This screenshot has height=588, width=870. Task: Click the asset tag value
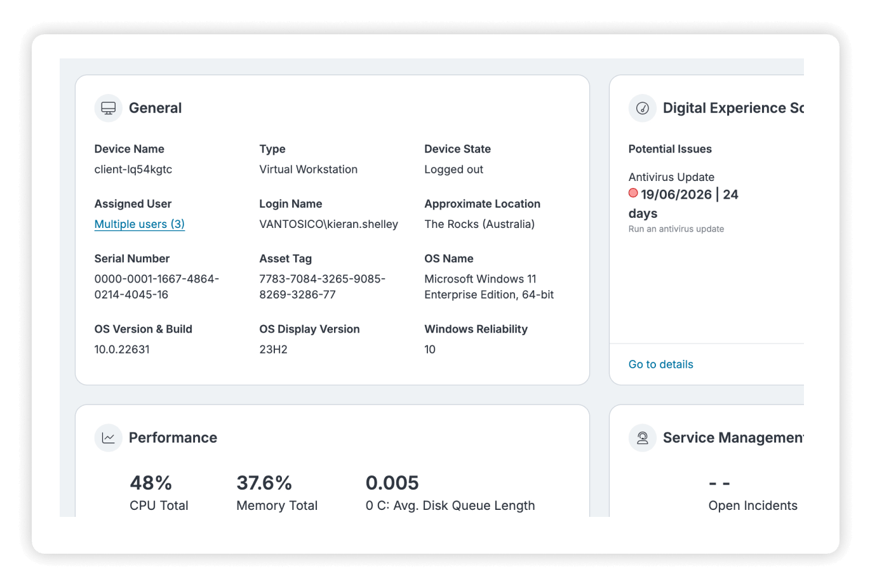[323, 286]
